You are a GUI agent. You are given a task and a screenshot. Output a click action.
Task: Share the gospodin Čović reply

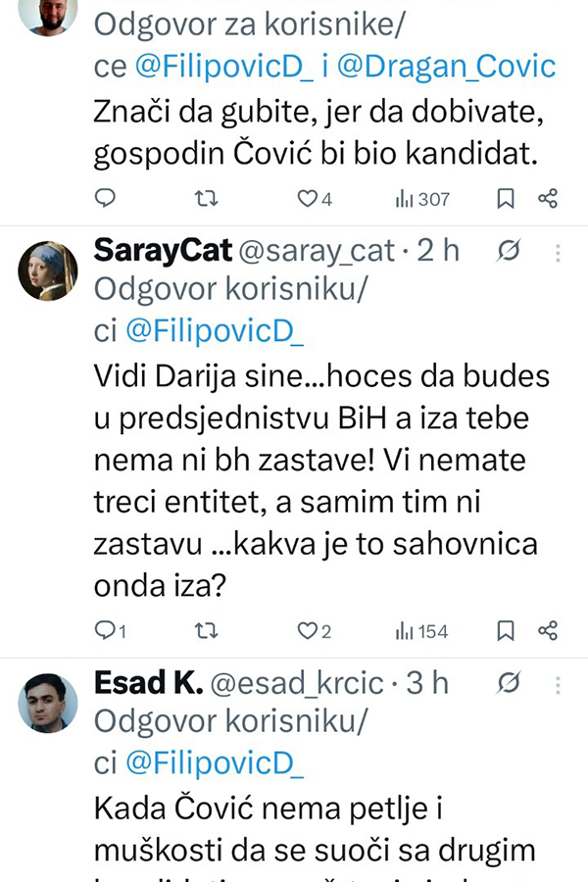(549, 199)
